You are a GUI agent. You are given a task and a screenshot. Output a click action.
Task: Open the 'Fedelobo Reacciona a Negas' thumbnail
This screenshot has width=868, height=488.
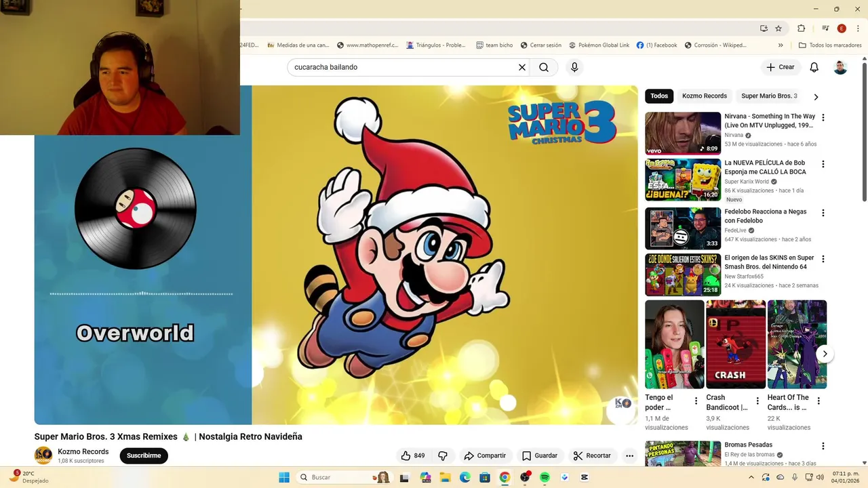click(683, 228)
